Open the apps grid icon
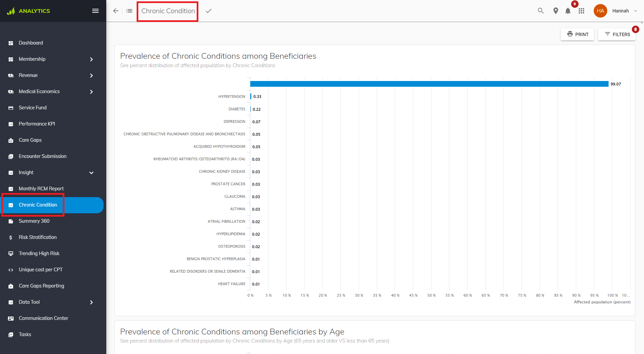 click(x=581, y=11)
